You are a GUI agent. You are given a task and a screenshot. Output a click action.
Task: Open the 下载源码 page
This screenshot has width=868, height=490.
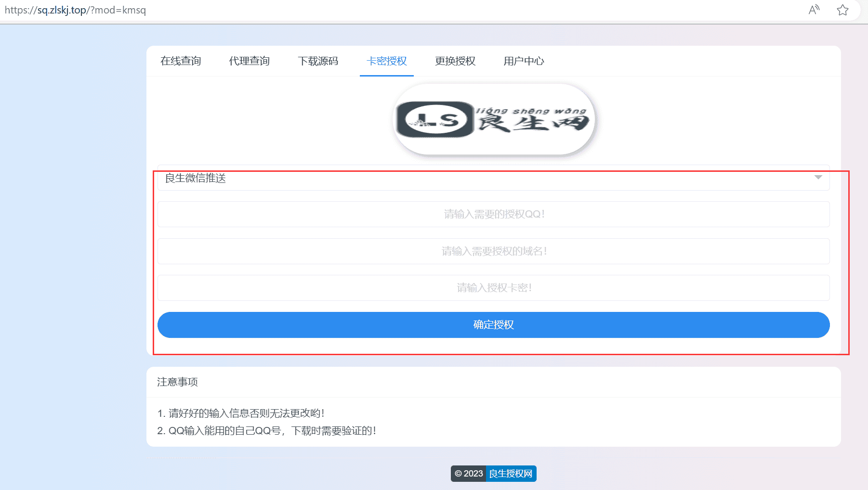[318, 61]
